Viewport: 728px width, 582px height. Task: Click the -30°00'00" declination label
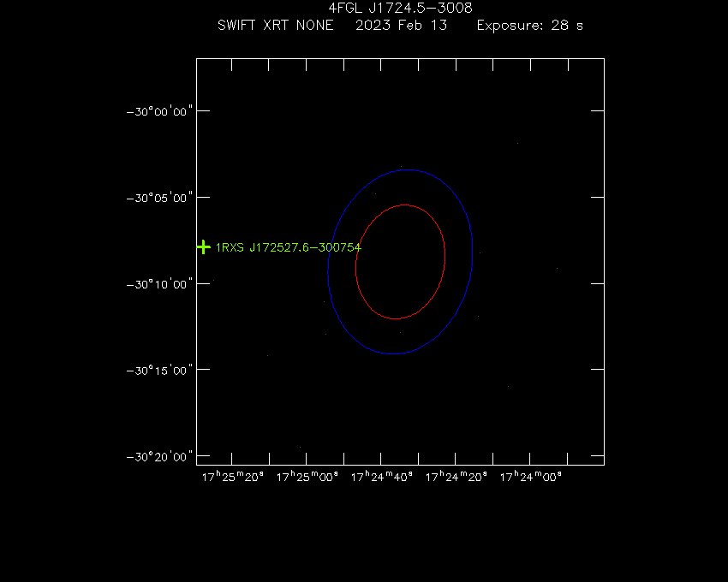159,112
